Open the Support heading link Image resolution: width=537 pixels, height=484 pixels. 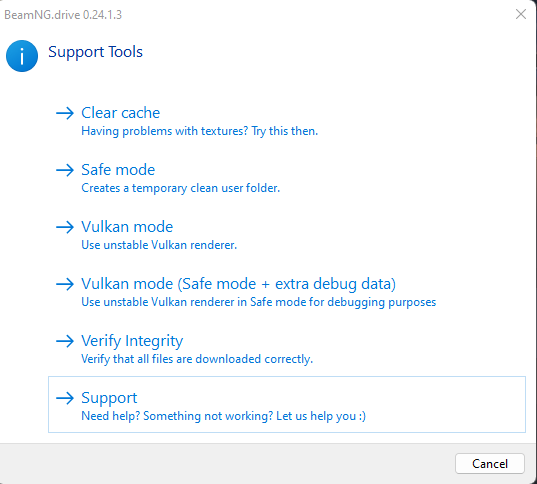coord(109,398)
